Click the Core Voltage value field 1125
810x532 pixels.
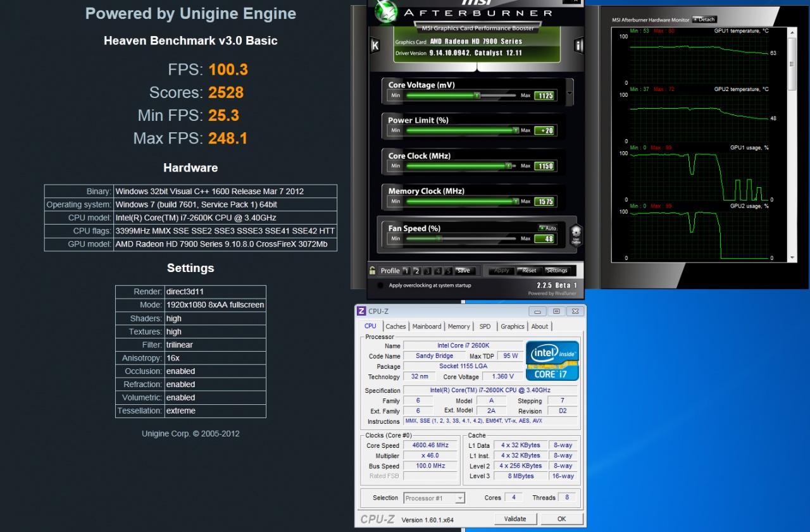click(x=544, y=96)
